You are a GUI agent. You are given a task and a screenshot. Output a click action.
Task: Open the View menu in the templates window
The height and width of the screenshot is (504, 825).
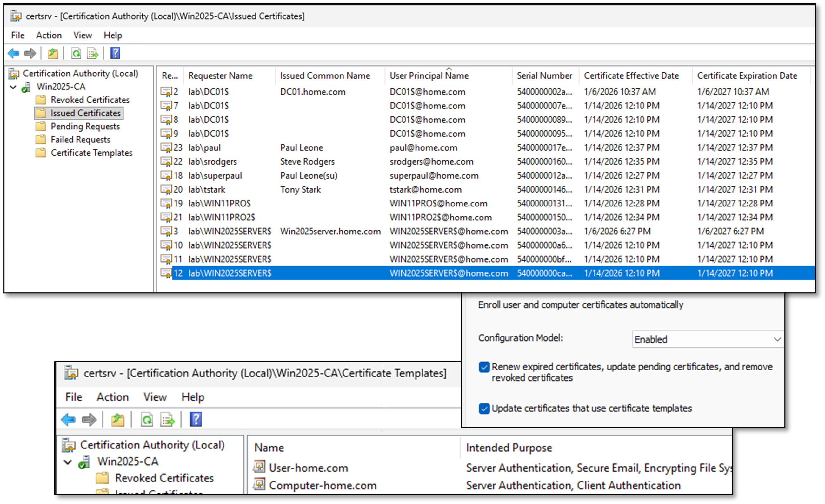click(155, 397)
